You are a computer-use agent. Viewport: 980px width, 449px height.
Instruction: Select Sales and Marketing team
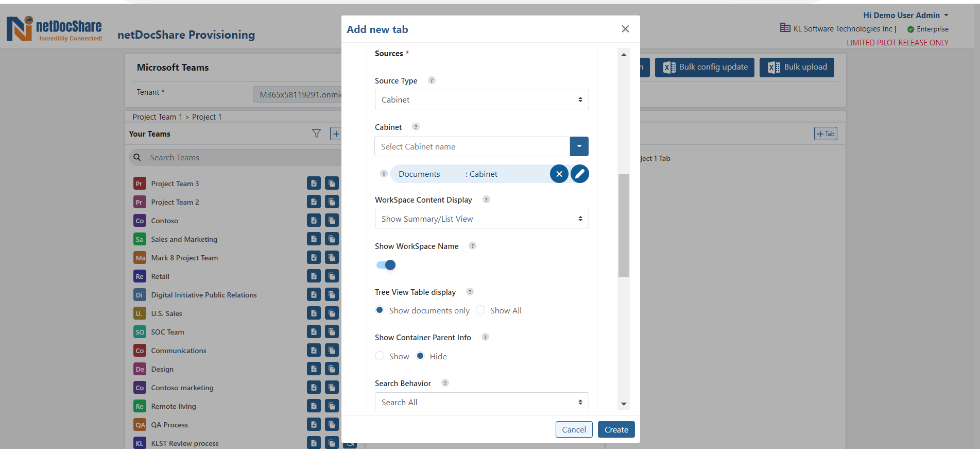[184, 239]
